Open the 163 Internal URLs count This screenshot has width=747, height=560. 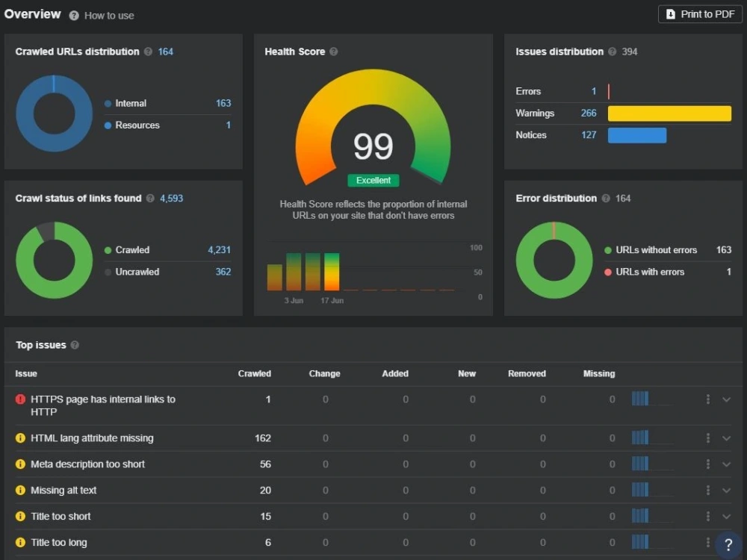click(x=223, y=103)
